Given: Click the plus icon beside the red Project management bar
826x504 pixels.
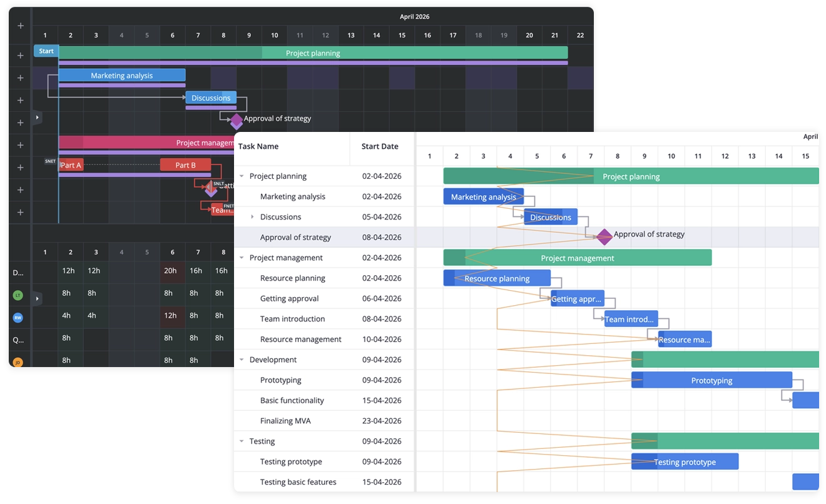Looking at the screenshot, I should (x=20, y=145).
